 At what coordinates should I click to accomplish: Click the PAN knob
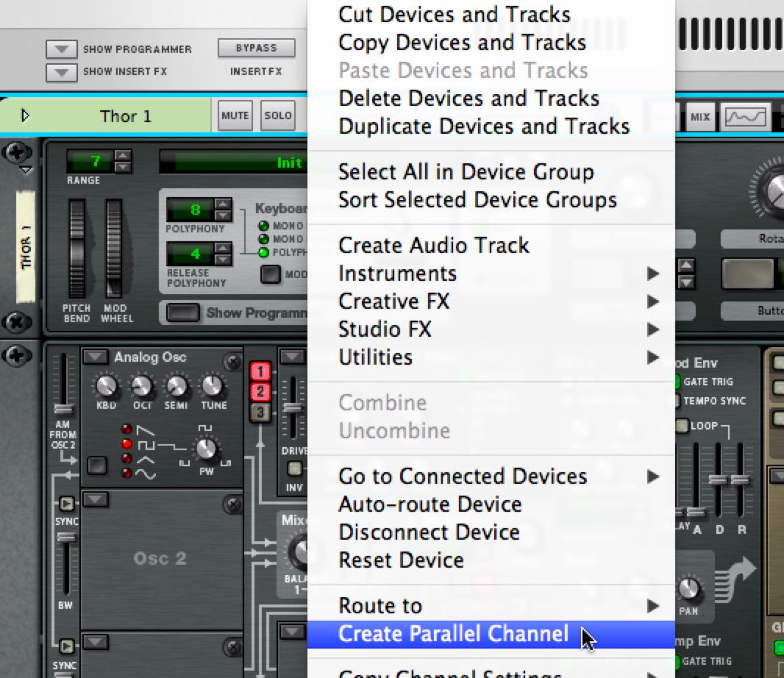[x=688, y=588]
